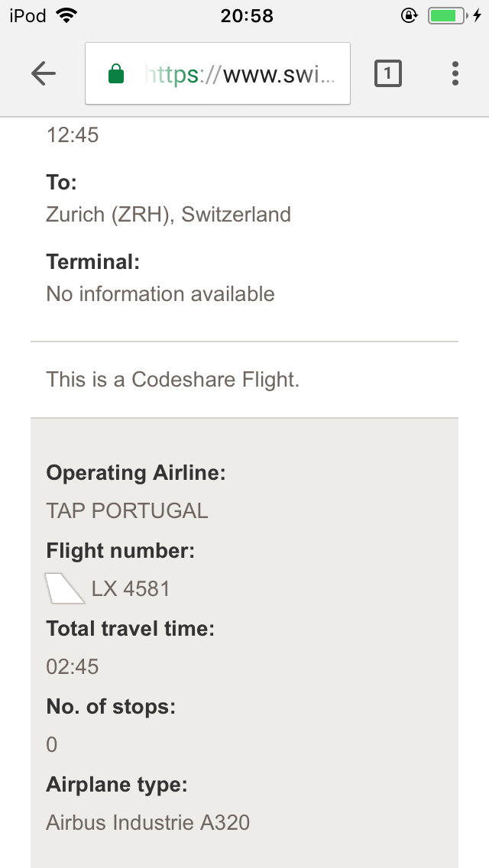Tap the 02:45 total travel time value
Image resolution: width=489 pixels, height=868 pixels.
73,667
